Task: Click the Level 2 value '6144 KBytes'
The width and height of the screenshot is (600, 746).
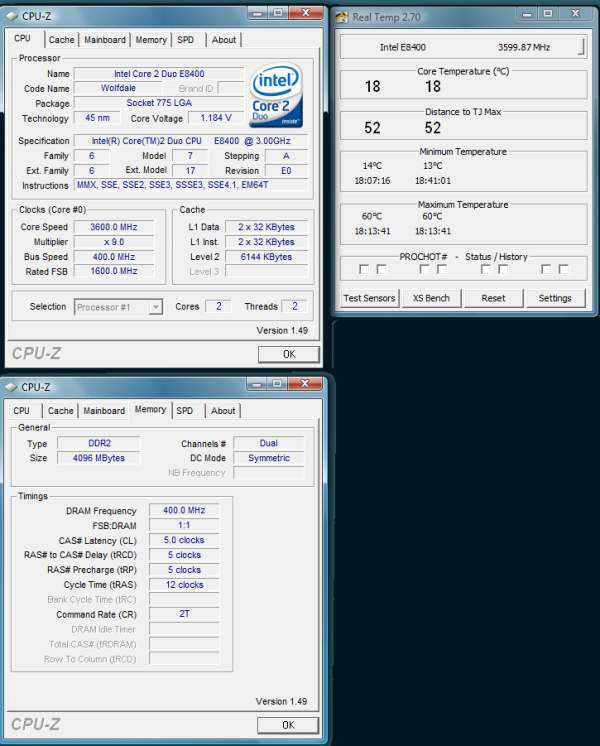Action: 266,257
